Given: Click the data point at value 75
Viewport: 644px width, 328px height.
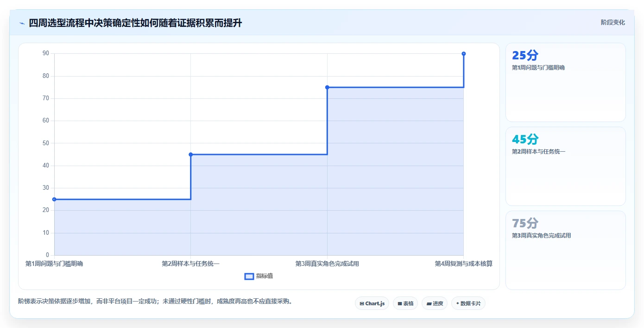Looking at the screenshot, I should coord(327,87).
